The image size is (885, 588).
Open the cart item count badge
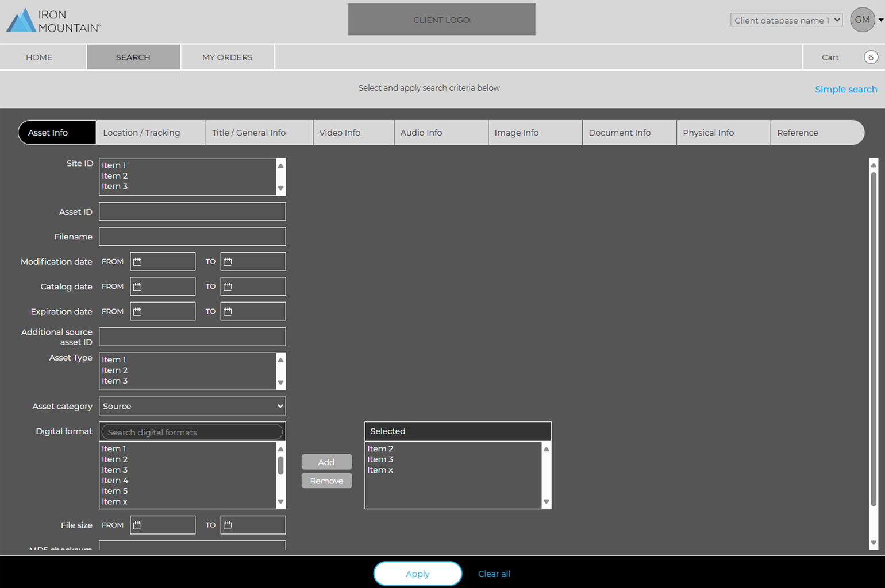click(x=871, y=57)
